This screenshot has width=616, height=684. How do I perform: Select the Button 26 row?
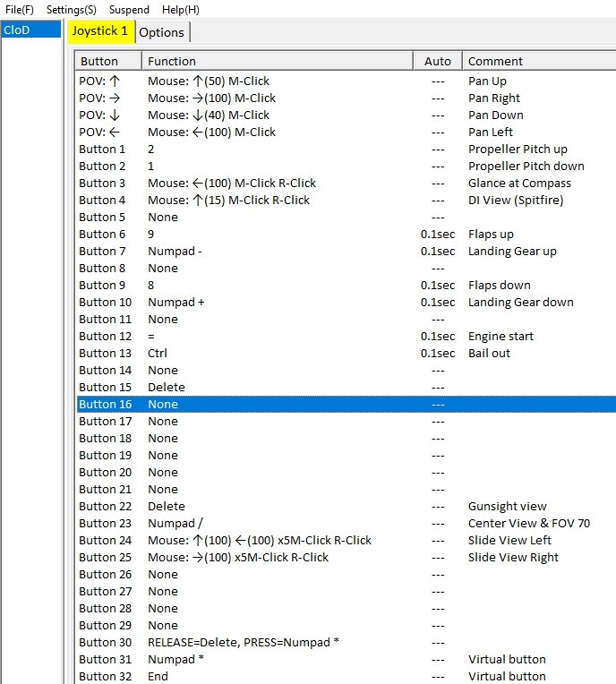point(346,575)
